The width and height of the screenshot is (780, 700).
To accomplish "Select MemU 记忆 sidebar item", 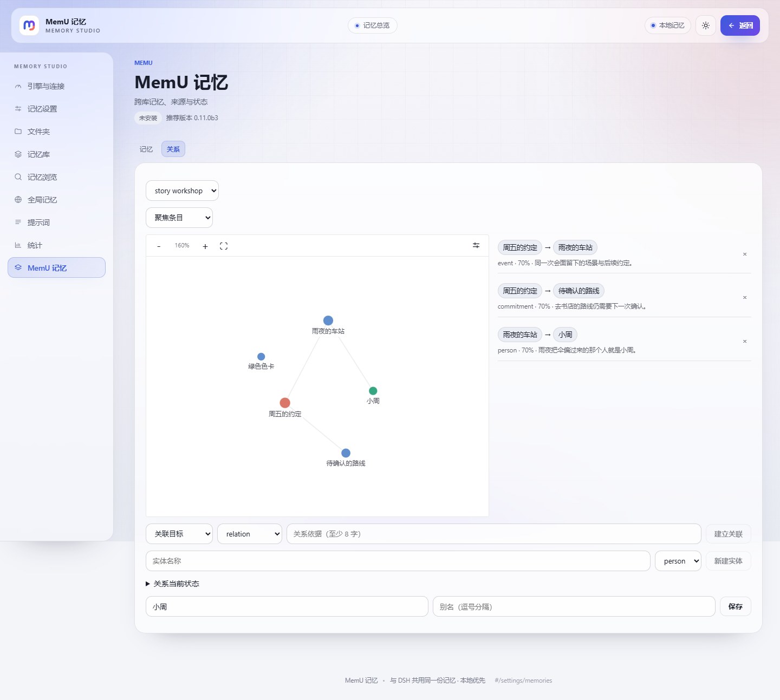I will pyautogui.click(x=56, y=267).
